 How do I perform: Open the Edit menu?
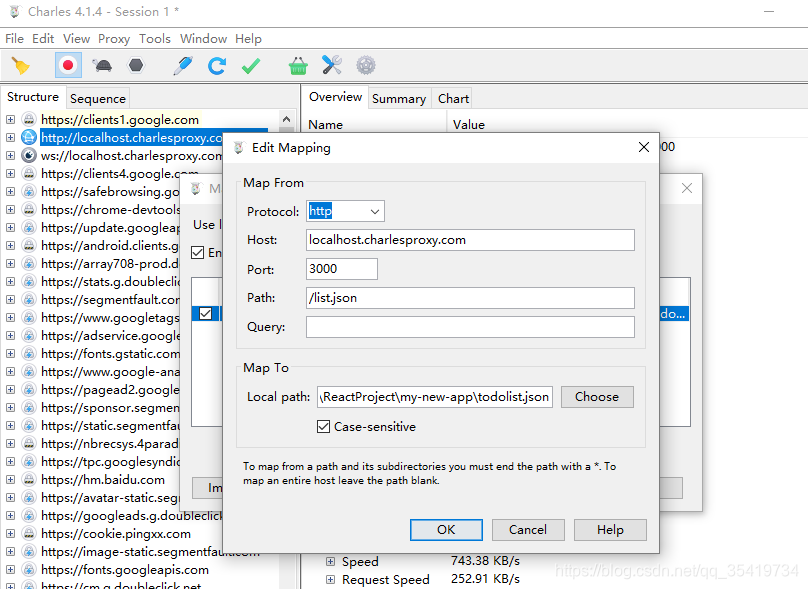[x=43, y=39]
